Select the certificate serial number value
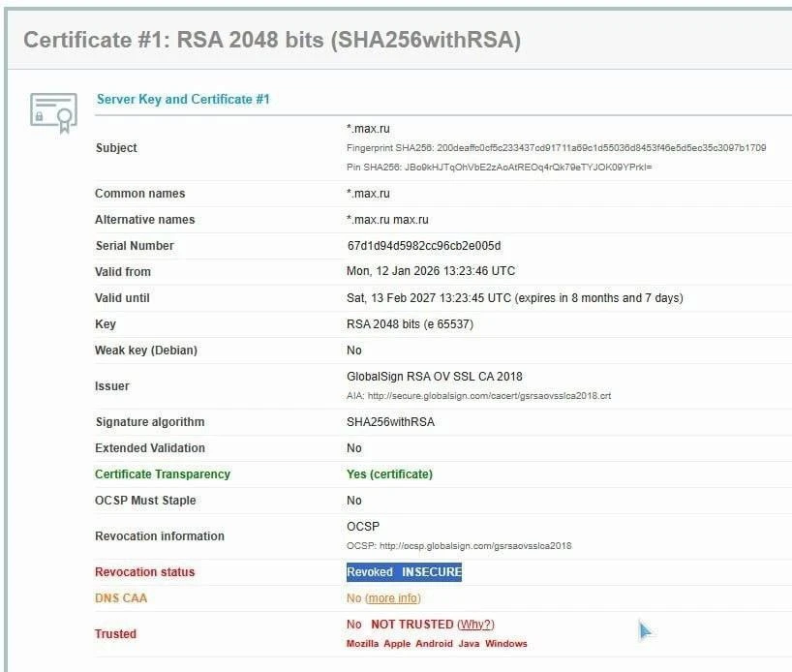The width and height of the screenshot is (792, 672). point(424,246)
